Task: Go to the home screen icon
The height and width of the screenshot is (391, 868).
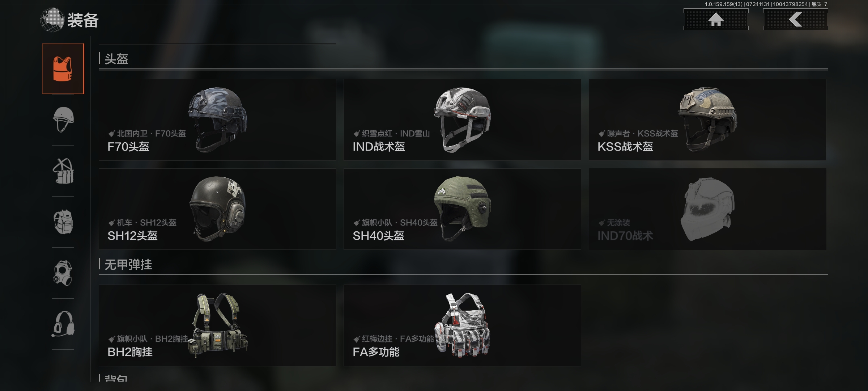Action: (x=716, y=19)
